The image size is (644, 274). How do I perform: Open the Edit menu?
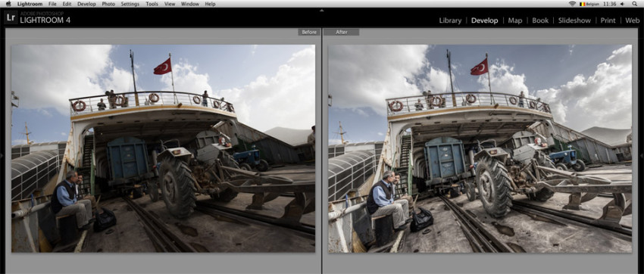click(x=67, y=4)
